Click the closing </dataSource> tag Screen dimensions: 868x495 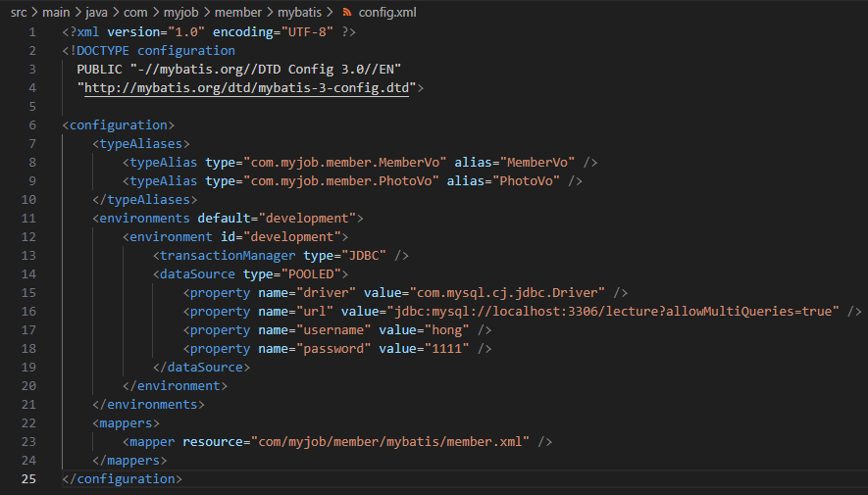[x=201, y=368]
